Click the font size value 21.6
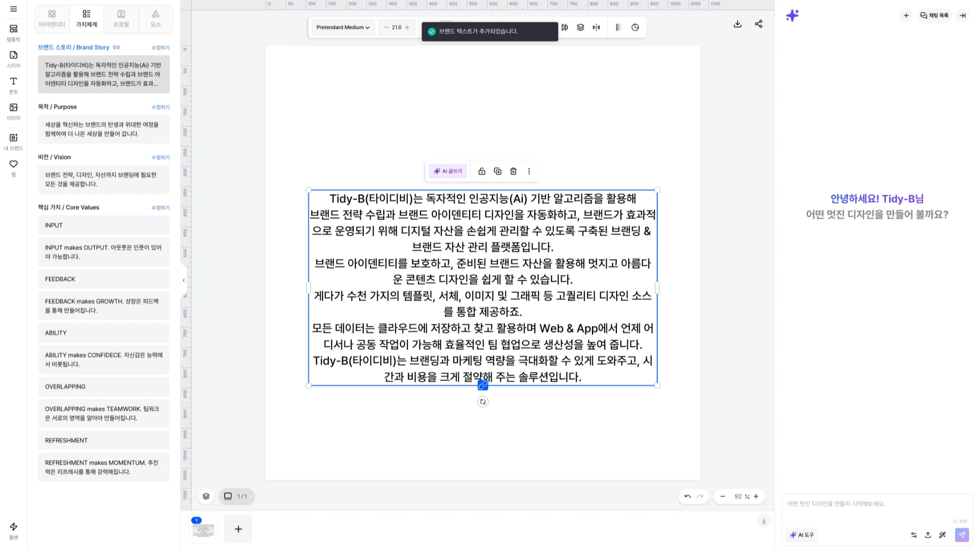This screenshot has height=550, width=980. [396, 27]
